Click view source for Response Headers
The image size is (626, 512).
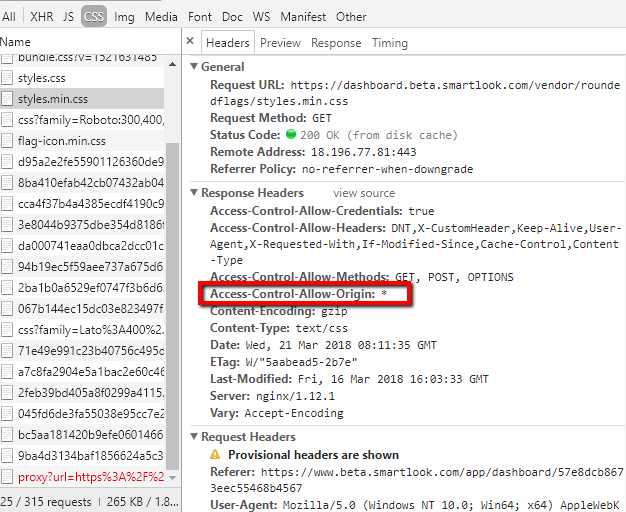[x=364, y=193]
